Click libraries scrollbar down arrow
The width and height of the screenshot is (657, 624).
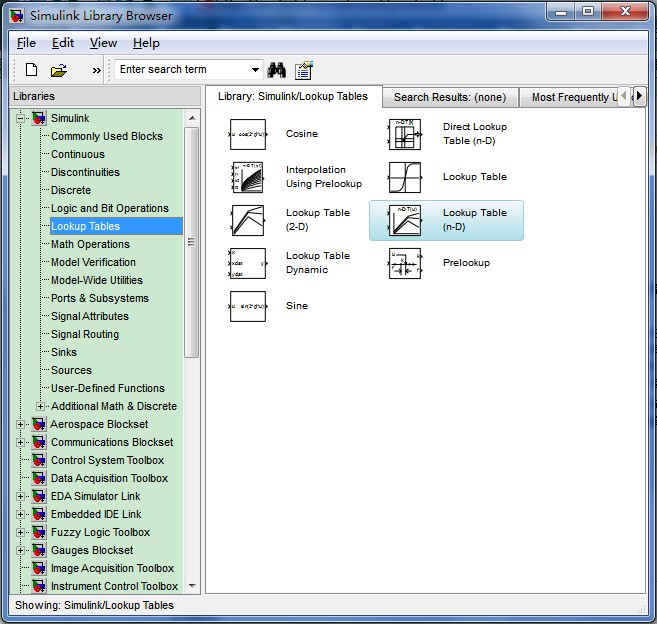pos(192,585)
